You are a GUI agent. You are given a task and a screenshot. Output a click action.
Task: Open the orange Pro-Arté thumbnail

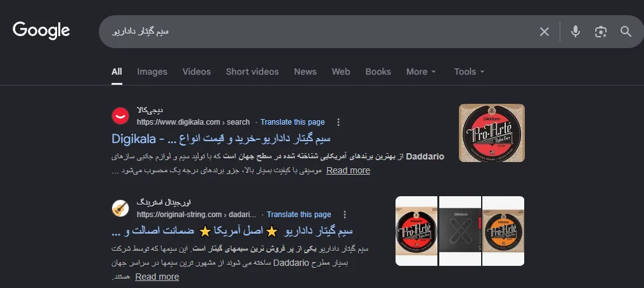coord(503,231)
